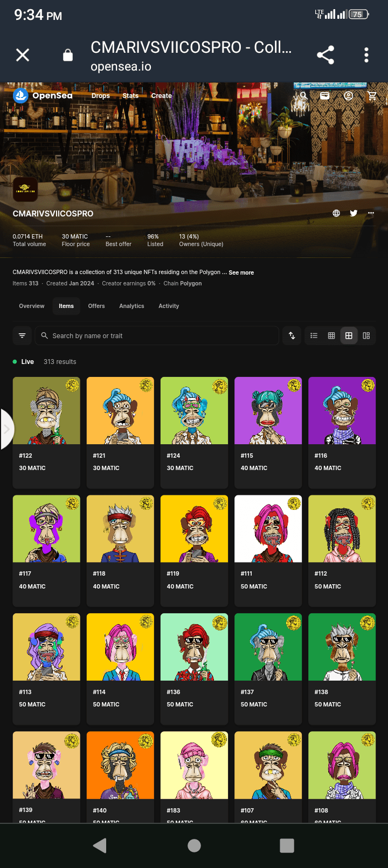Open NFT #137 thumbnail

coord(268,647)
